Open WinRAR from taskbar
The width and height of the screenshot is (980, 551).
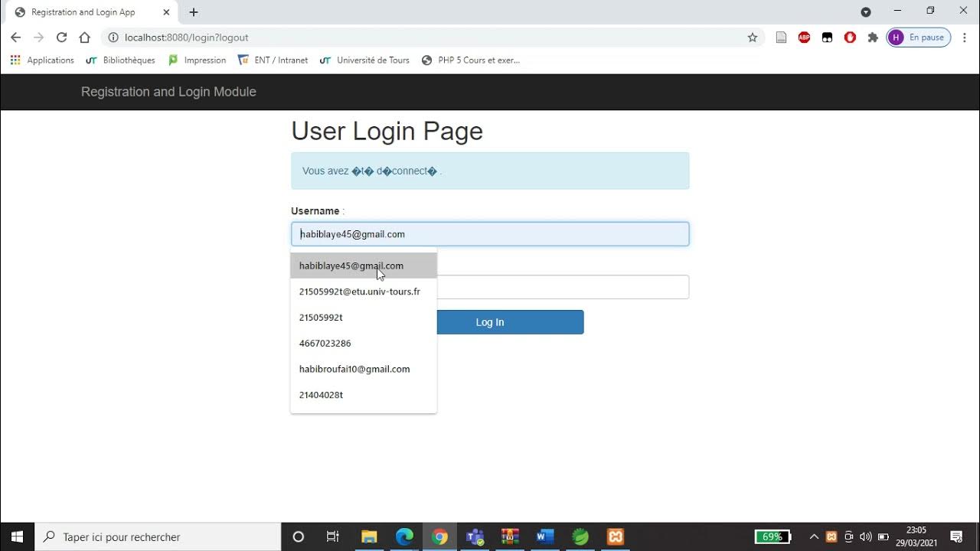pos(510,537)
